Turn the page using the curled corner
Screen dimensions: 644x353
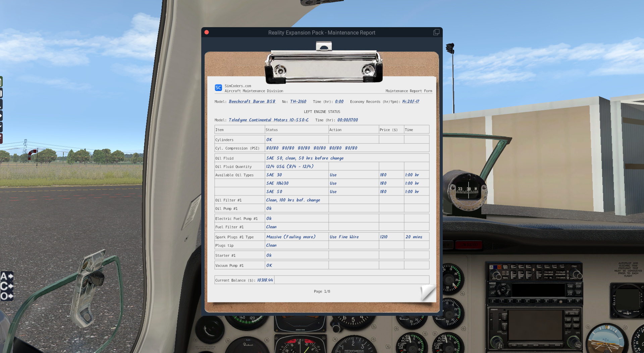[428, 292]
